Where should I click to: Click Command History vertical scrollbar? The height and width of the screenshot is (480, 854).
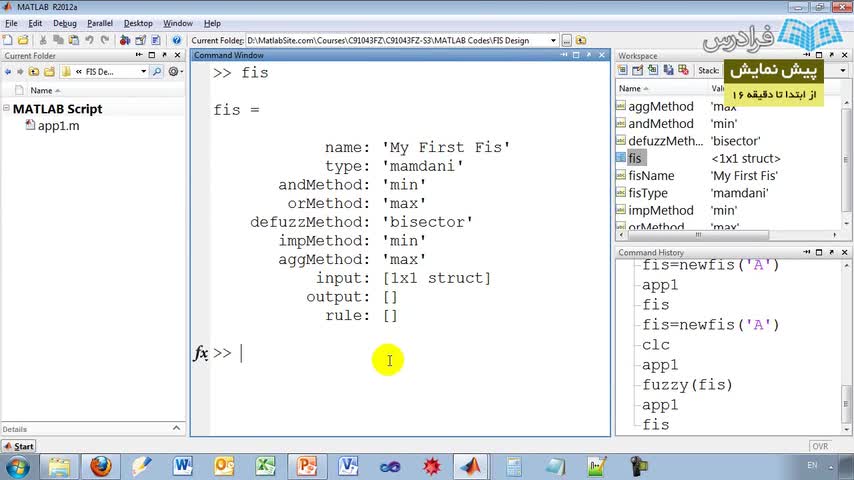click(846, 403)
